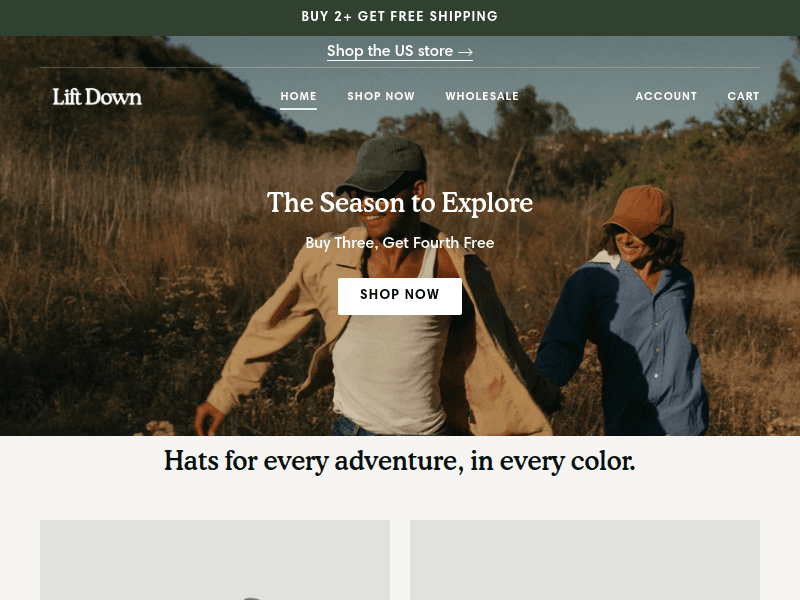Click the woman's orange cap in hero

point(640,210)
